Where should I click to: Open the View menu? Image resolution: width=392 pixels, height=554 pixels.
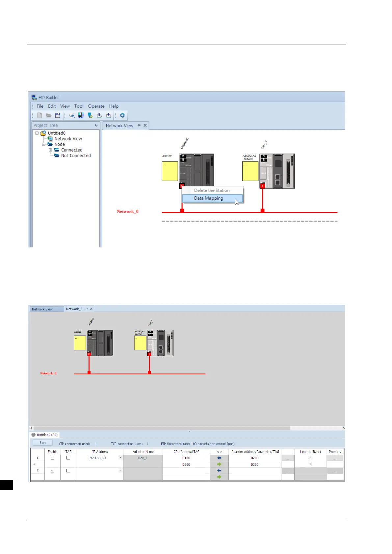click(x=65, y=106)
